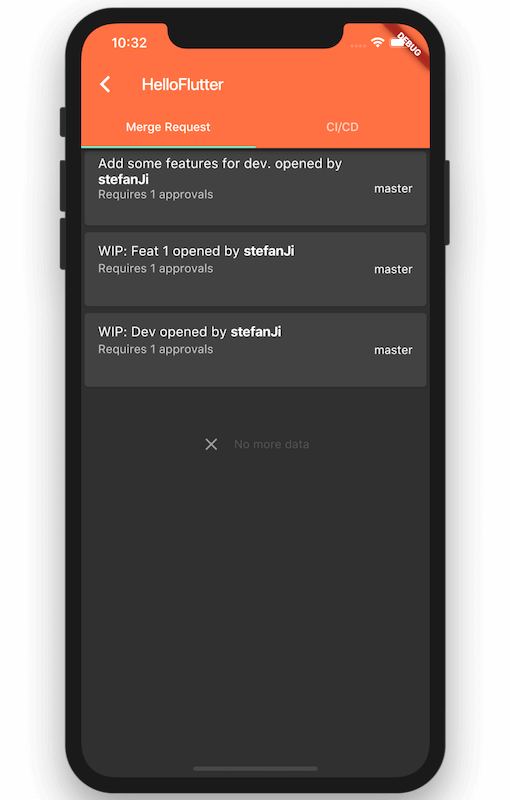This screenshot has height=800, width=510.
Task: Select the Merge Request tab
Action: tap(168, 127)
